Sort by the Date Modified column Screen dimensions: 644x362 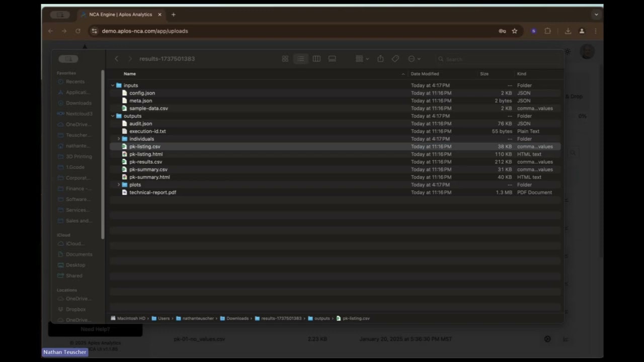[425, 74]
